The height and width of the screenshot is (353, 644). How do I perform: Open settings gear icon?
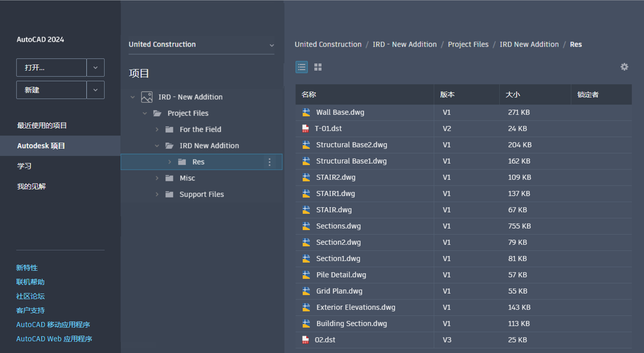point(624,67)
